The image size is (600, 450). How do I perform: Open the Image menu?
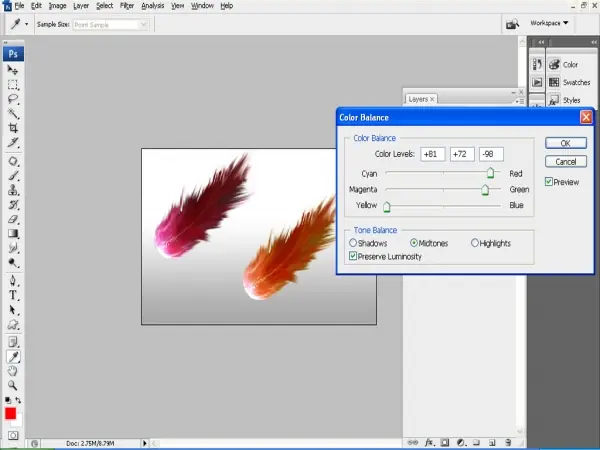click(x=57, y=6)
